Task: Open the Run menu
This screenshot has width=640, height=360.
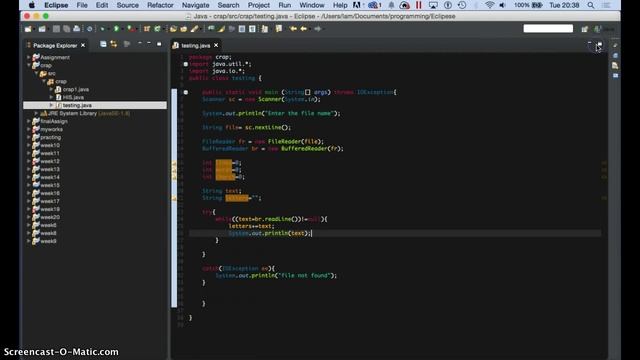Action: 284,5
